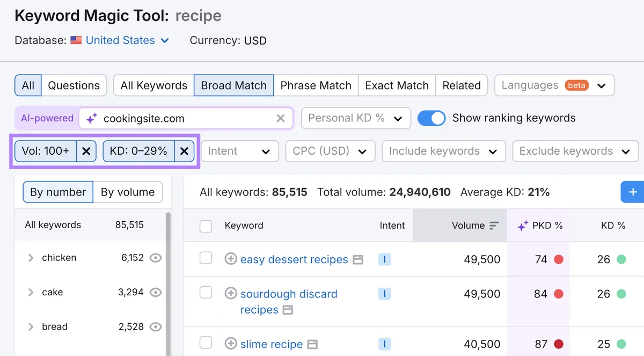644x356 pixels.
Task: Open the CPC (USD) filter dropdown
Action: 330,151
